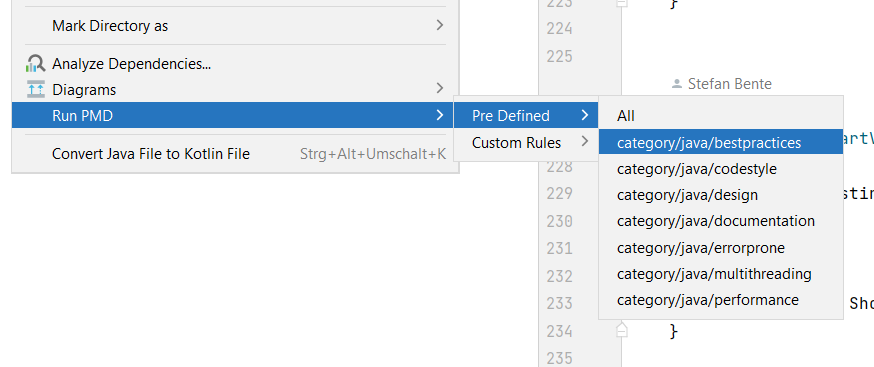Open the Custom Rules submenu arrow

click(584, 142)
